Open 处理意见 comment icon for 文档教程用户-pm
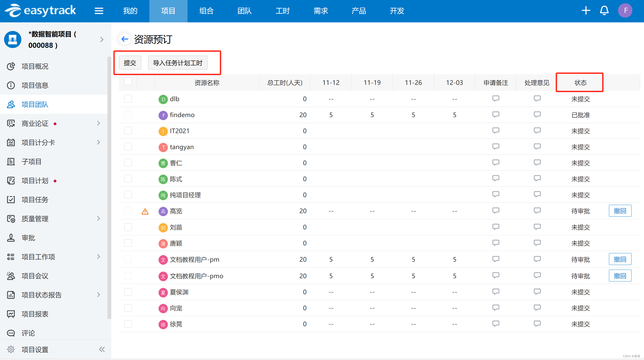The height and width of the screenshot is (360, 644). 537,259
